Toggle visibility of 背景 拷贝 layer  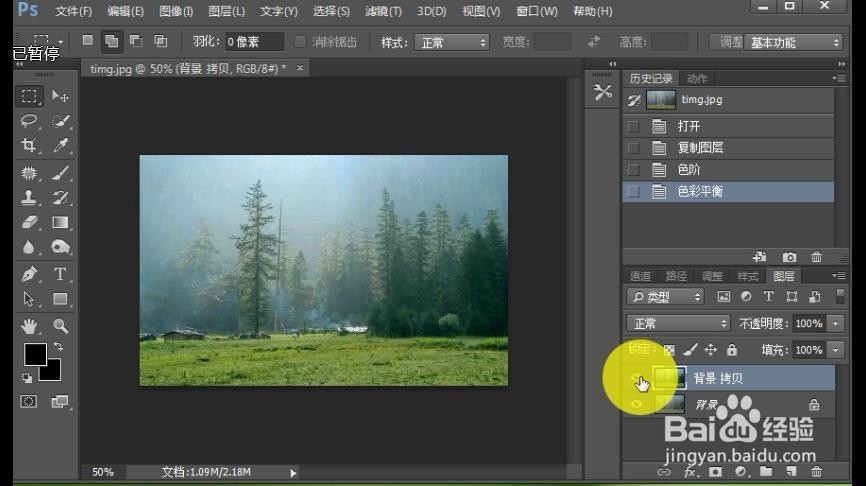tap(637, 378)
